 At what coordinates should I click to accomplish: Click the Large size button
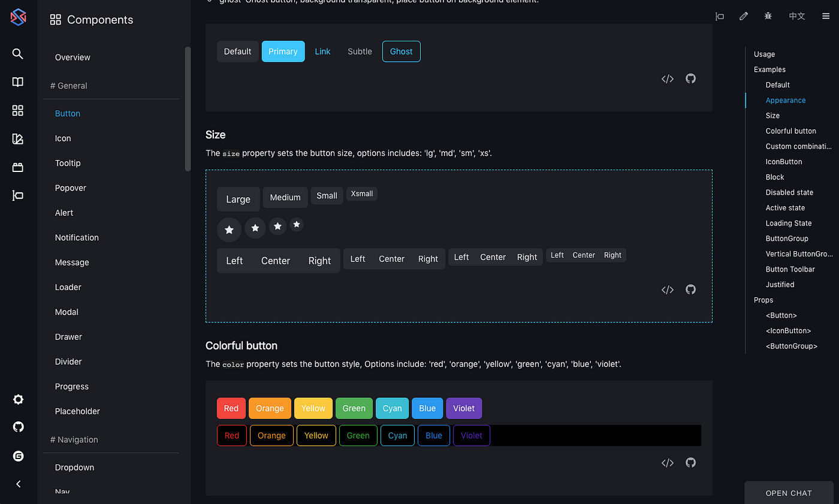(239, 199)
